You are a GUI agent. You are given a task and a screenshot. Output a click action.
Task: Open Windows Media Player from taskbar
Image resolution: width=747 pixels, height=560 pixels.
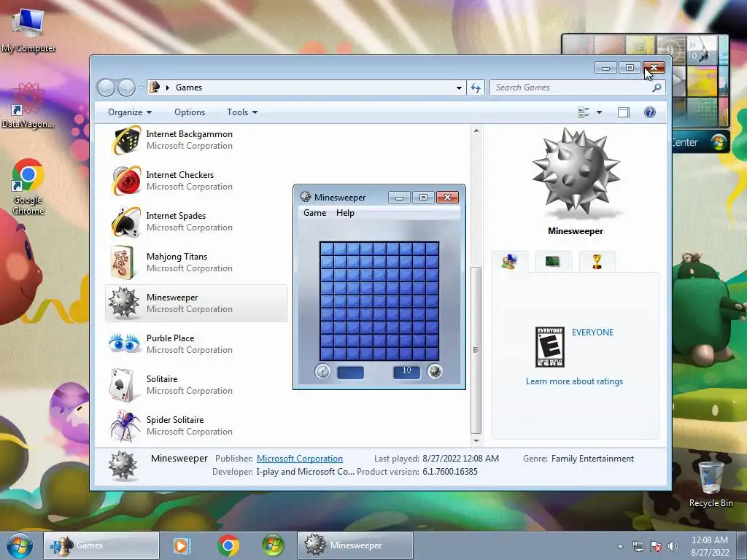(x=181, y=545)
